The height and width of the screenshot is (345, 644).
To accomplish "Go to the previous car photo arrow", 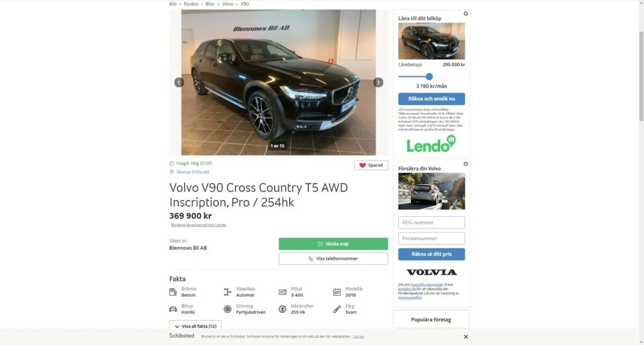I will pos(179,82).
